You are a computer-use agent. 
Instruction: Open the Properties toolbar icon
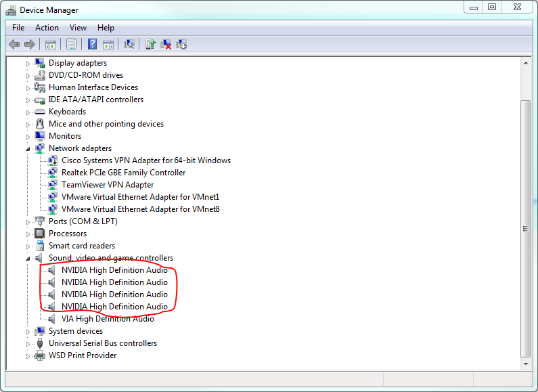(x=71, y=44)
